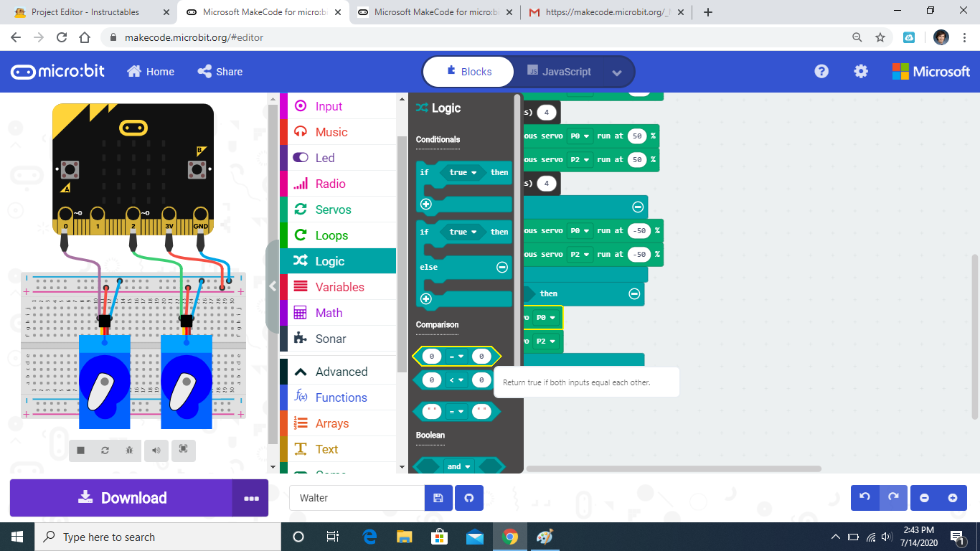Reload the browser page

pyautogui.click(x=62, y=37)
